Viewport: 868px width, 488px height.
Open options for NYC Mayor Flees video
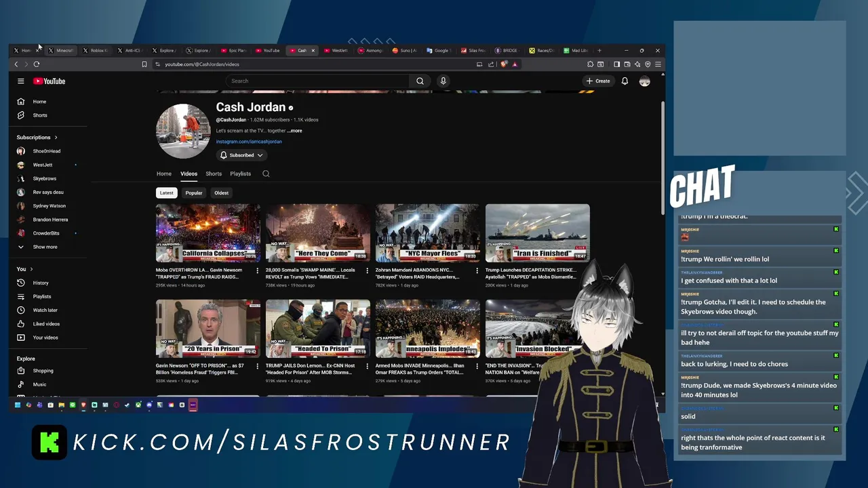coord(476,270)
